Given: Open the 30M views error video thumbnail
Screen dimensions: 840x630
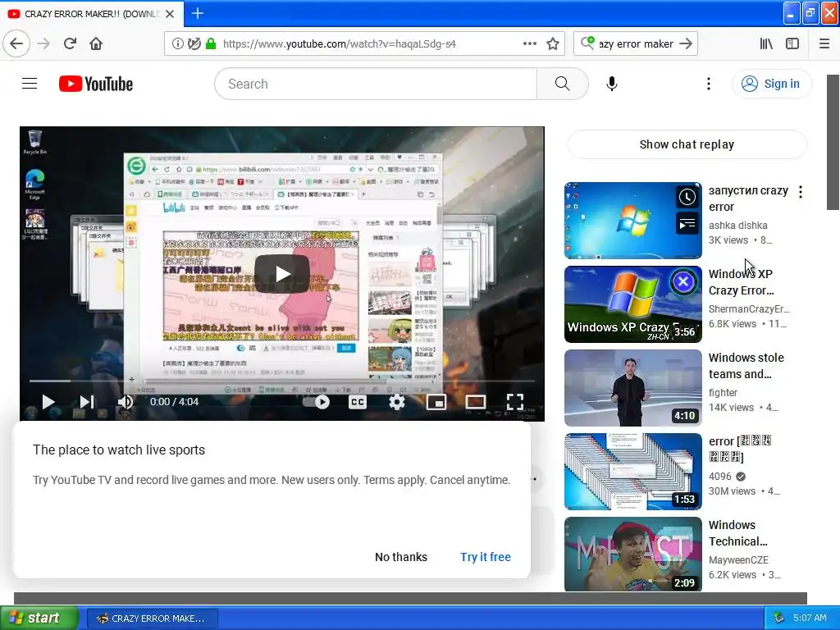Looking at the screenshot, I should [x=632, y=472].
